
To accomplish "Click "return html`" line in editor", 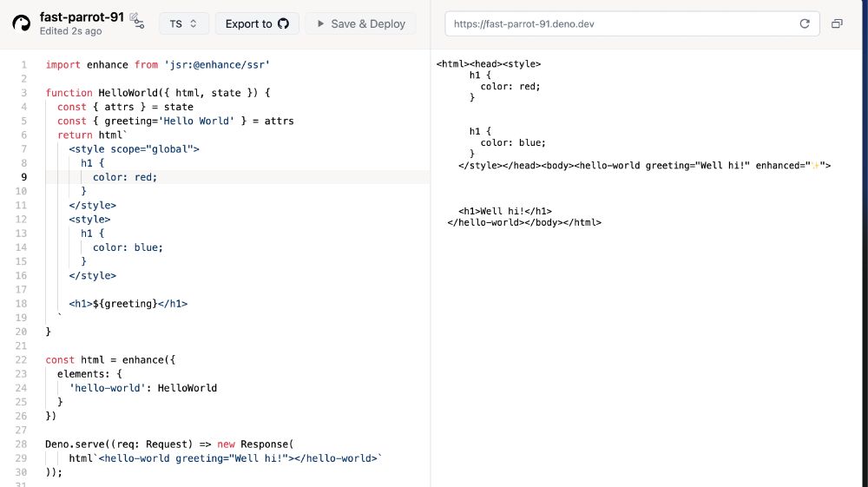I will coord(93,135).
